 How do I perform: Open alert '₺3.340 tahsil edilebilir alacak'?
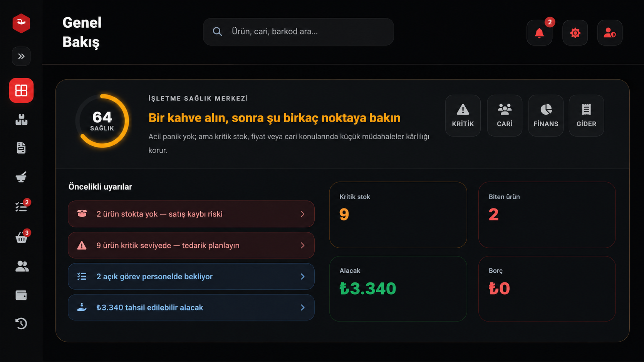tap(191, 307)
